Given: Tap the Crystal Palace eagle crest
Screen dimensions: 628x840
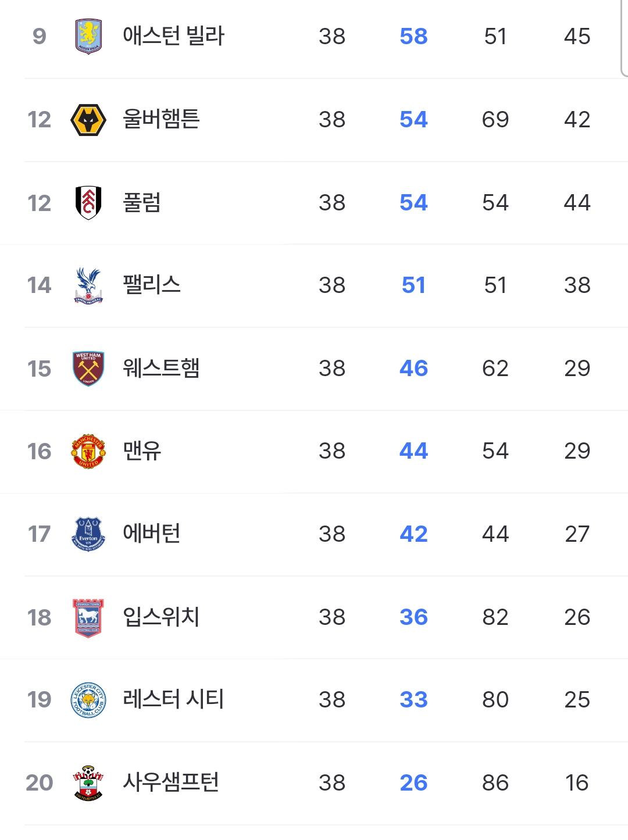Looking at the screenshot, I should click(88, 285).
